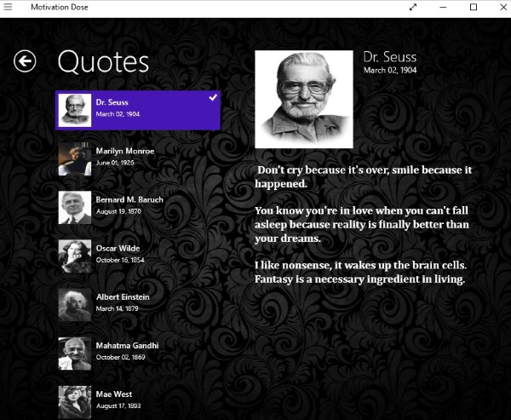
Task: Select Mae West thumbnail
Action: 75,402
